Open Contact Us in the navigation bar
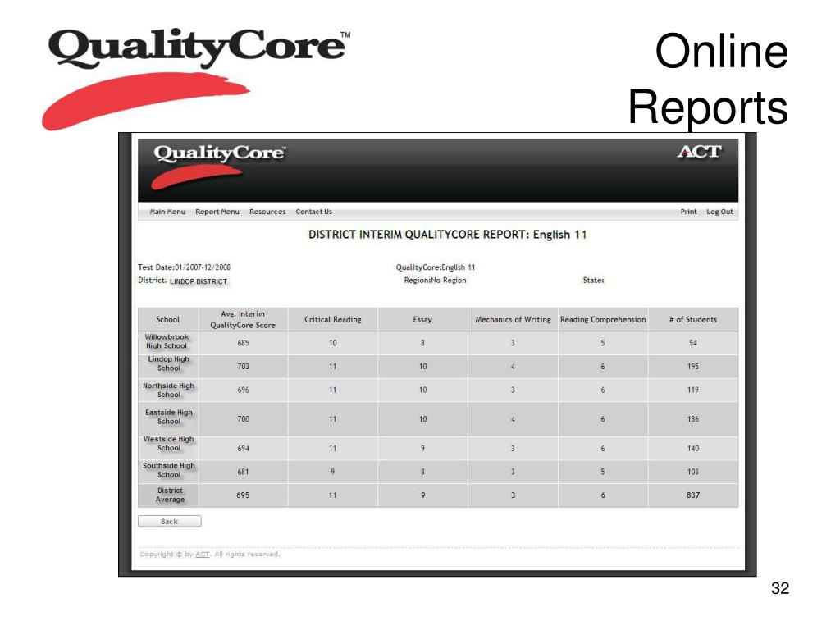 (313, 212)
